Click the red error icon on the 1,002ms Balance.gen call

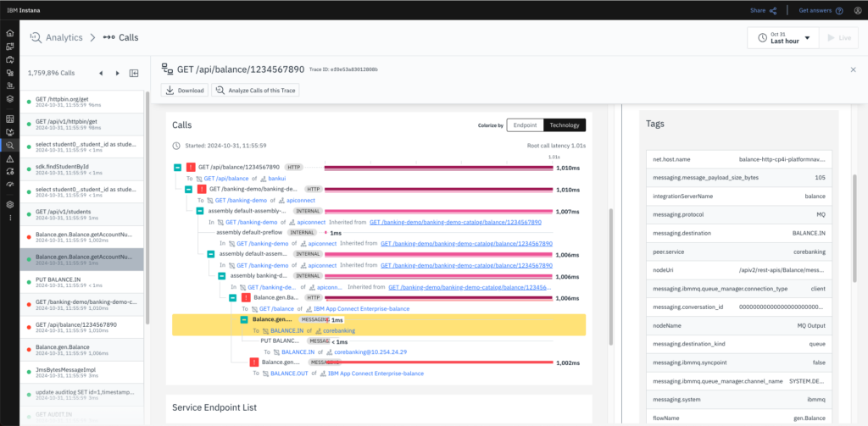tap(254, 362)
